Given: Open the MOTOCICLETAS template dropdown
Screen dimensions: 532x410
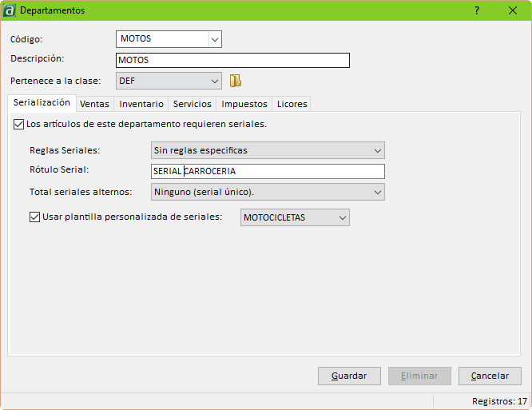Looking at the screenshot, I should click(342, 217).
